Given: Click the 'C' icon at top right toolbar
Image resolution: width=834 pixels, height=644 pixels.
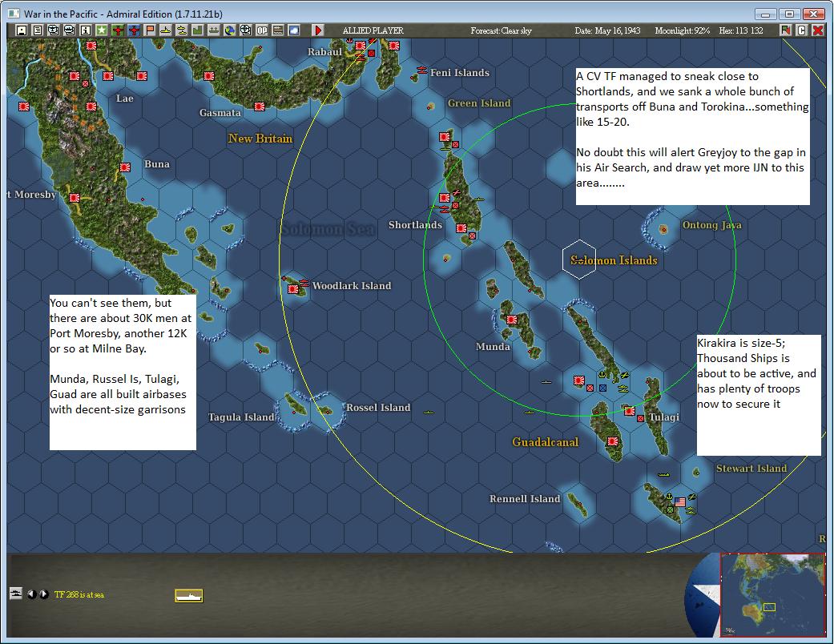Looking at the screenshot, I should (x=802, y=30).
